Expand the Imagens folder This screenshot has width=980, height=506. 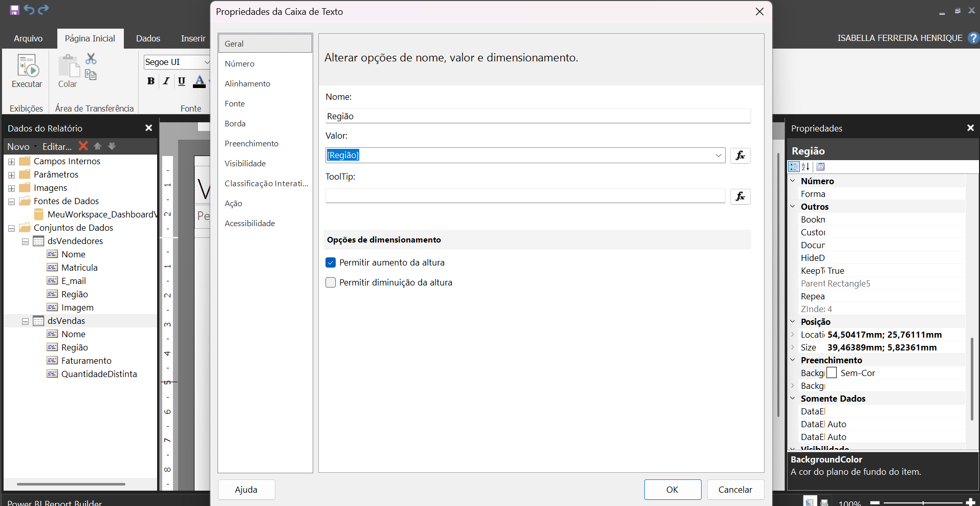(11, 188)
